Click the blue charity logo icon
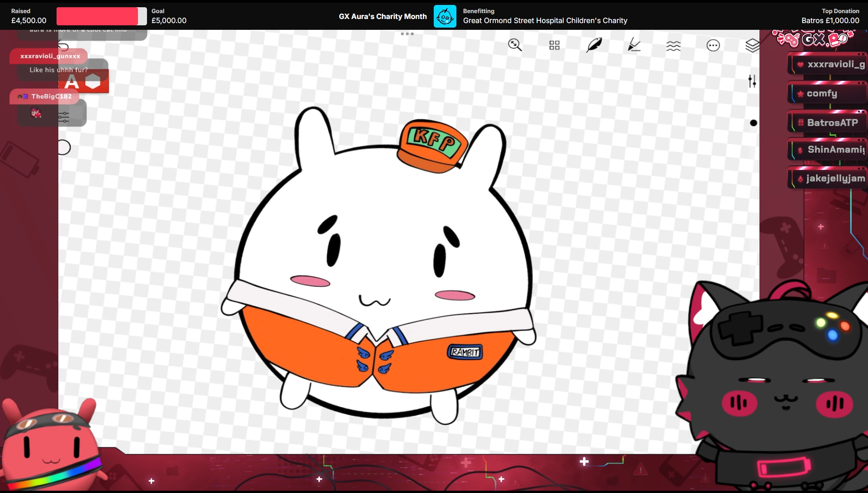The height and width of the screenshot is (493, 868). [x=445, y=17]
